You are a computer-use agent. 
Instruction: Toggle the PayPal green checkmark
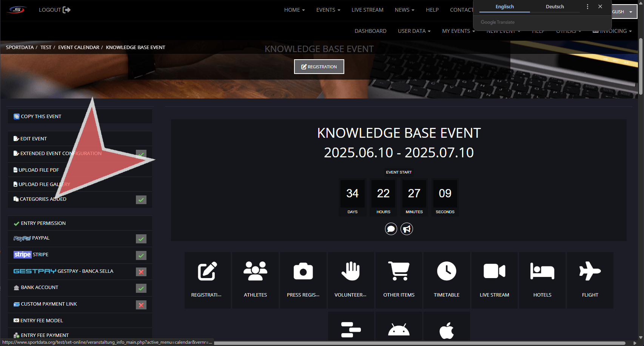[x=141, y=239]
